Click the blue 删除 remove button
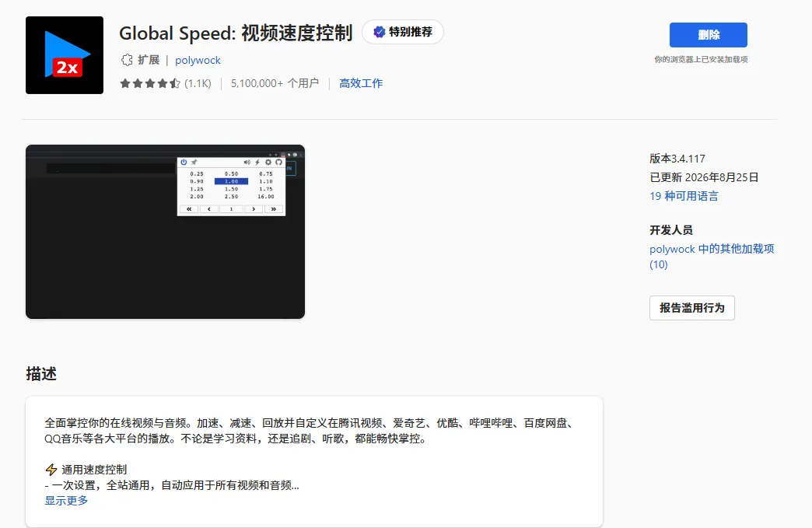Screen dimensions: 812x528 pyautogui.click(x=708, y=35)
